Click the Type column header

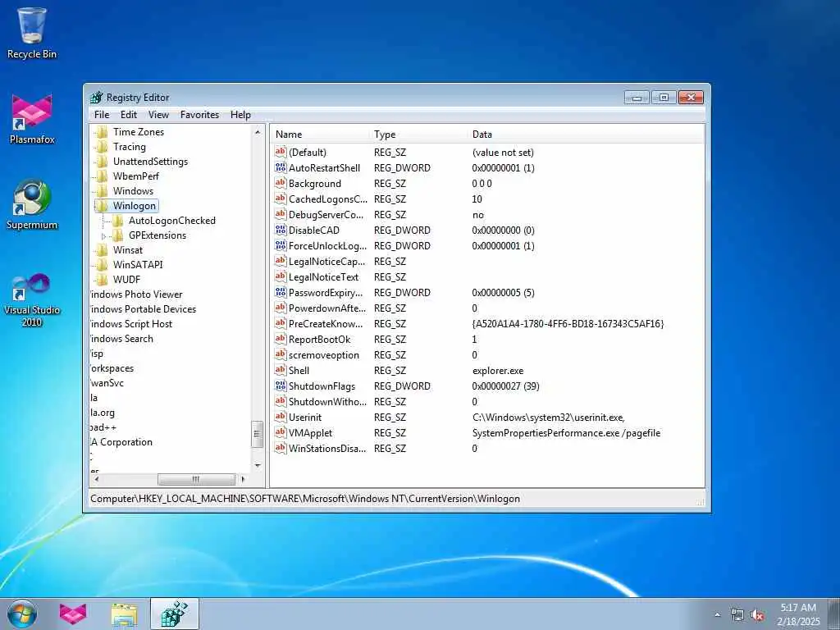coord(418,135)
